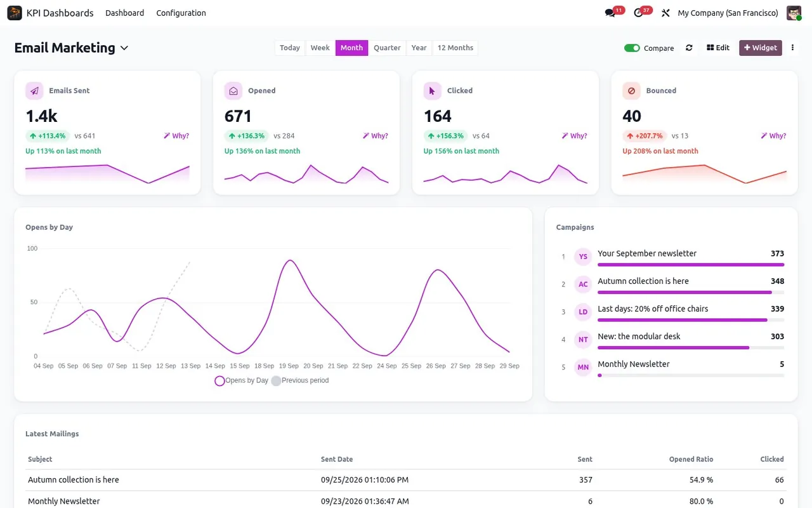
Task: Click the debug tools wrench icon
Action: point(665,13)
